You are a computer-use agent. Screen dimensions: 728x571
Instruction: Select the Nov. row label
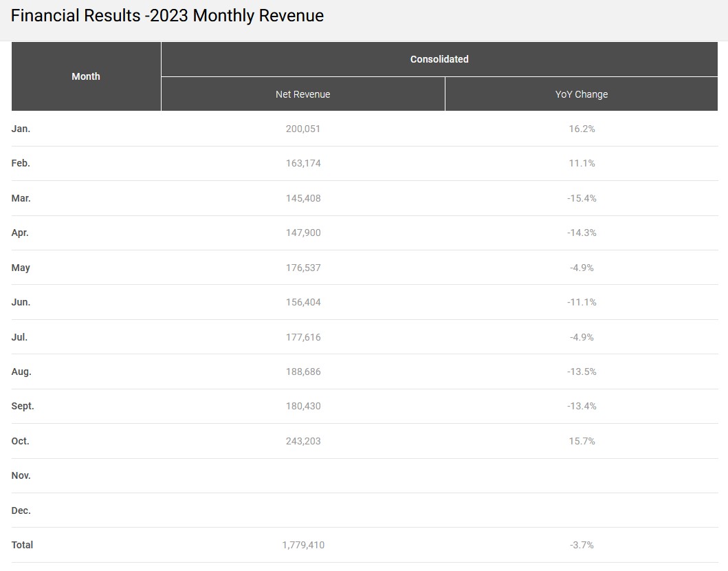[21, 475]
